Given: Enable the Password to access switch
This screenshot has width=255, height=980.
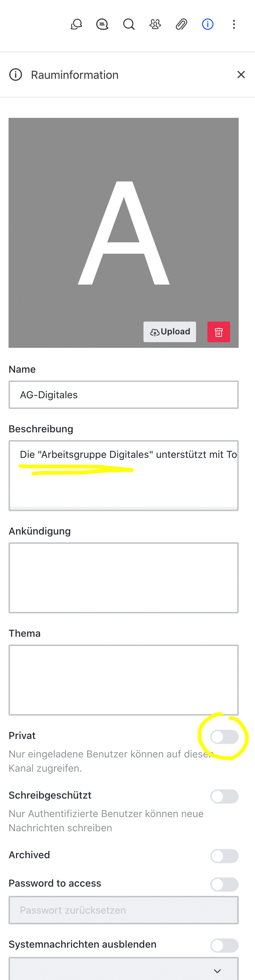Looking at the screenshot, I should click(x=224, y=885).
